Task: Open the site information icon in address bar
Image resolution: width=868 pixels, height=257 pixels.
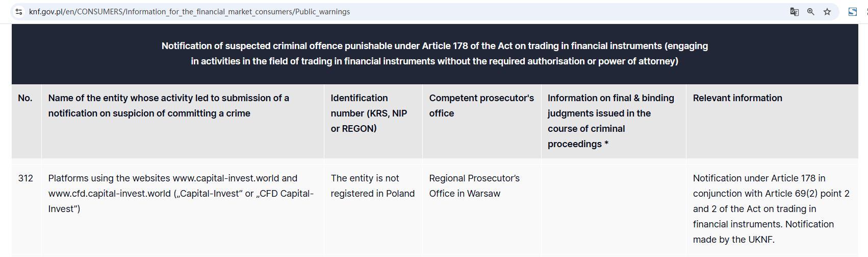Action: tap(19, 11)
